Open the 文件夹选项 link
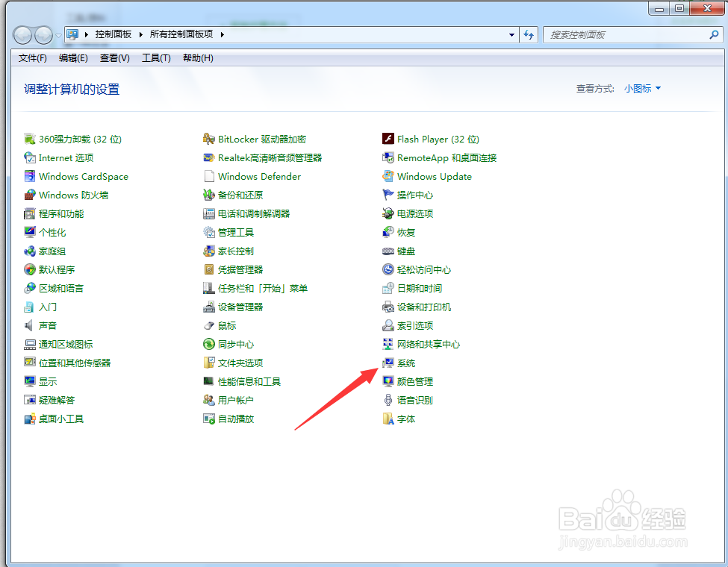Image resolution: width=728 pixels, height=567 pixels. point(240,363)
